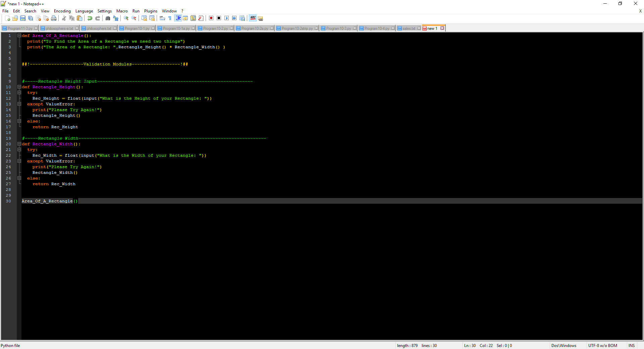The height and width of the screenshot is (349, 644).
Task: Click the UTF-8 w/o BOM encoding field
Action: point(602,346)
